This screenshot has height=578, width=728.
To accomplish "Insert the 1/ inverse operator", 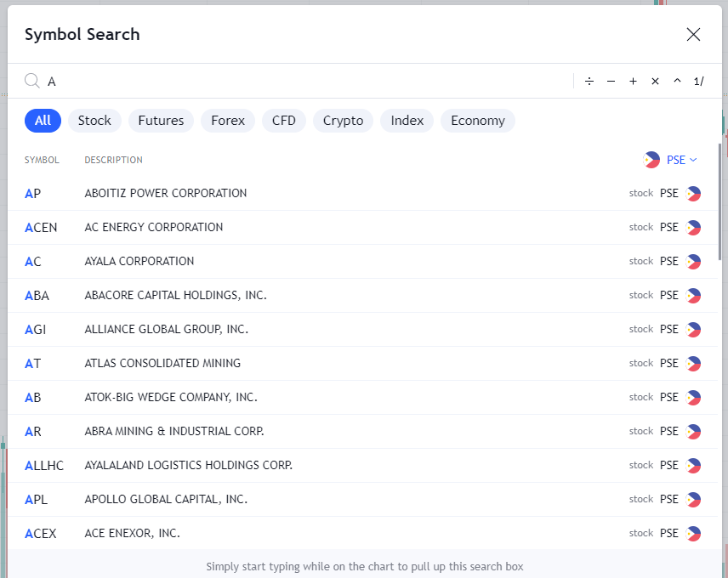I will [699, 82].
